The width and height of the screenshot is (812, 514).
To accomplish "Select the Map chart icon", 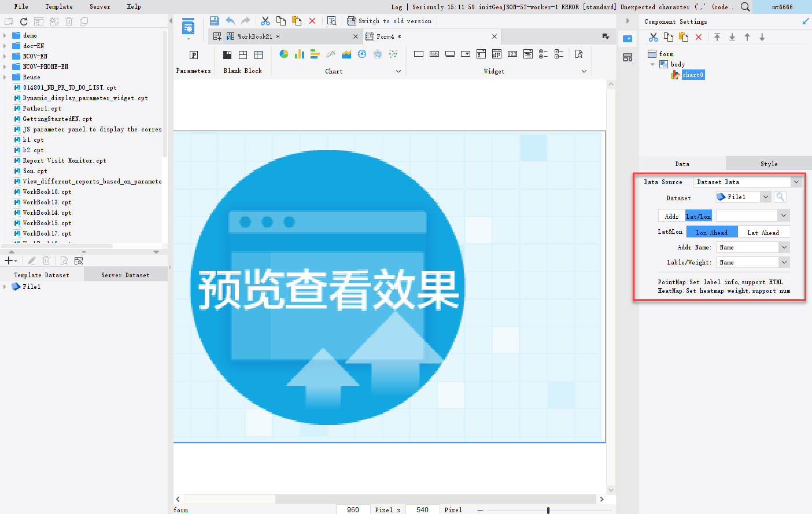I will click(x=362, y=53).
